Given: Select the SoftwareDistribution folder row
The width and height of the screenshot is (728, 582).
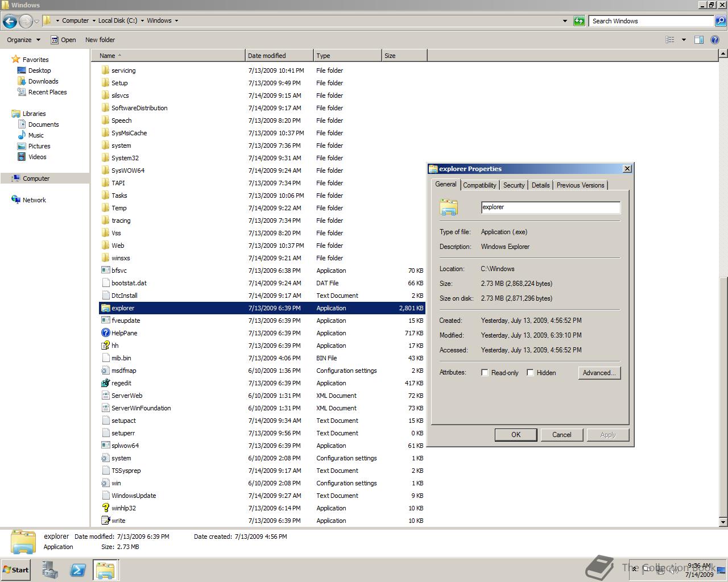Looking at the screenshot, I should (262, 108).
